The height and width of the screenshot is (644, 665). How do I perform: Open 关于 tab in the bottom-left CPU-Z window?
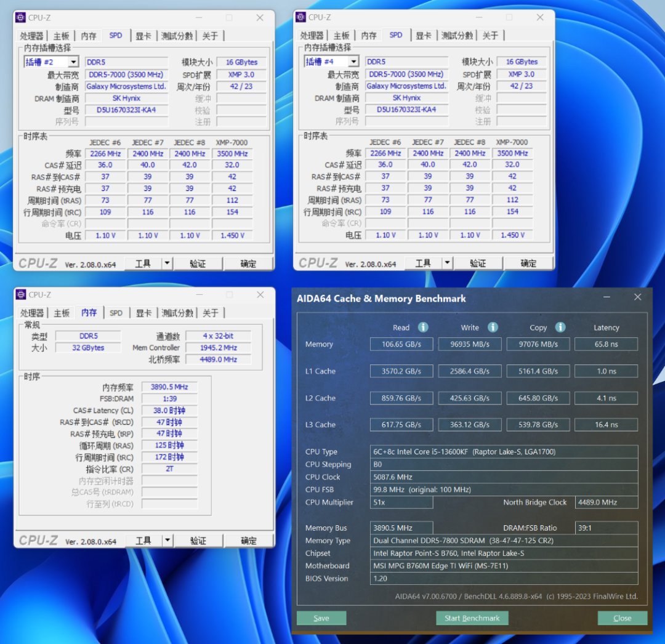(211, 313)
